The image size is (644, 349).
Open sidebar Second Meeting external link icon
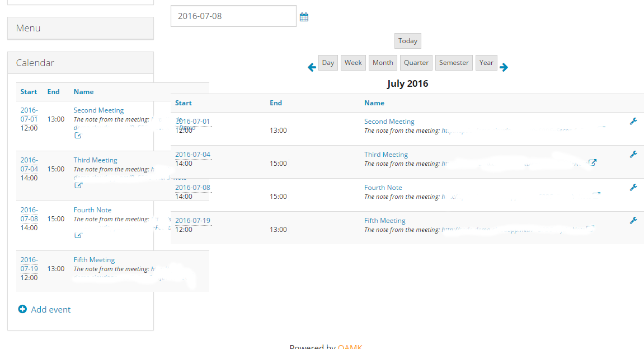click(78, 135)
